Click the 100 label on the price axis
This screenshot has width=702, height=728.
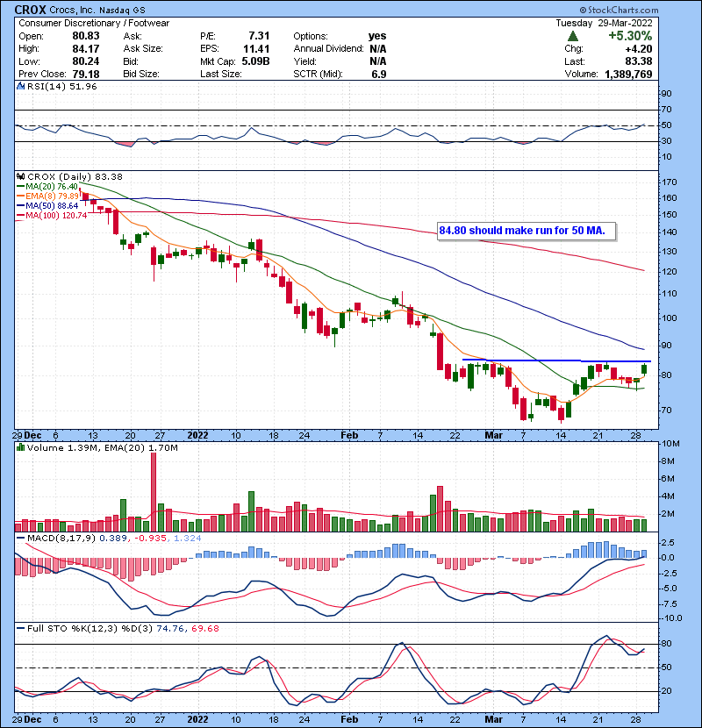pyautogui.click(x=670, y=318)
